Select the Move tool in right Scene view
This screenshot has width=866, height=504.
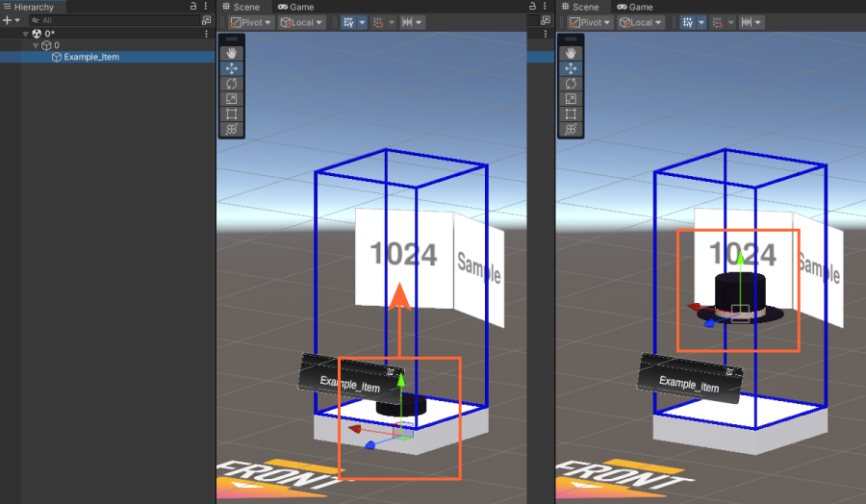(571, 68)
